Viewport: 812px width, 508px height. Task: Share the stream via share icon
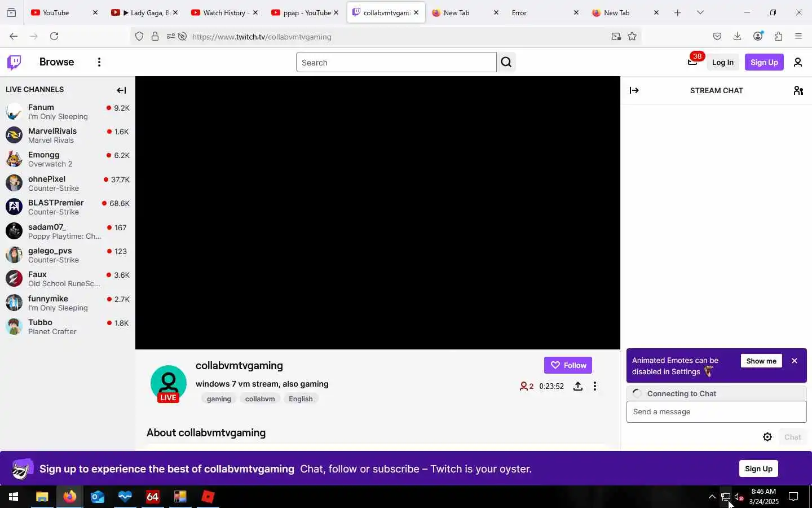[x=578, y=386]
